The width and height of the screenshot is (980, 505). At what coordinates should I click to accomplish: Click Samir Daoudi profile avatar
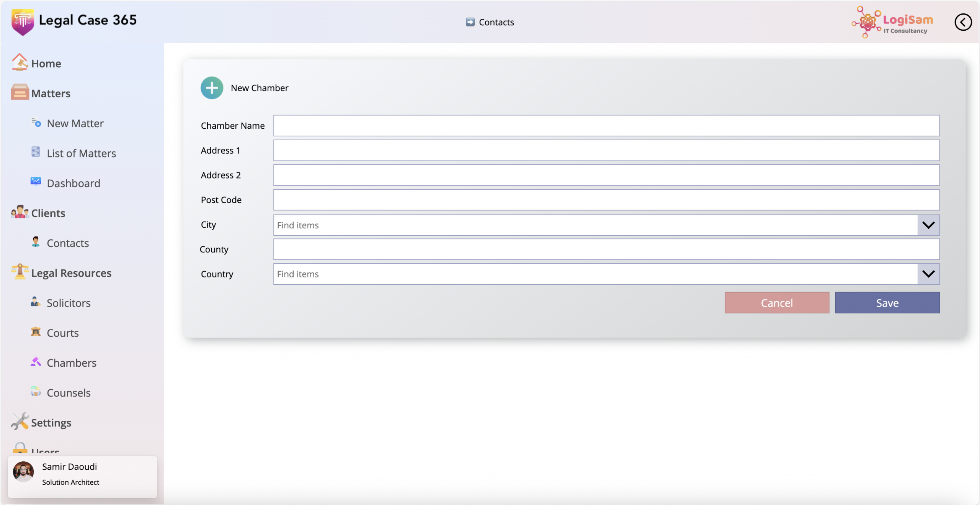[x=24, y=471]
